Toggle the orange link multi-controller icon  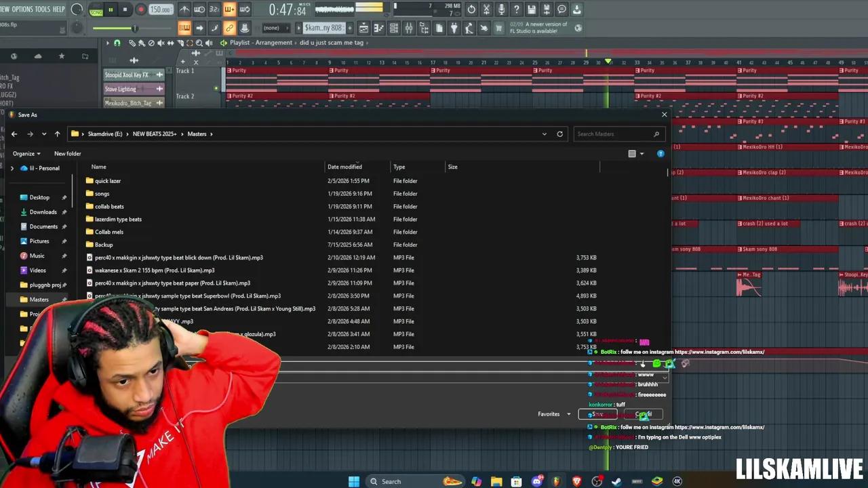tap(229, 28)
